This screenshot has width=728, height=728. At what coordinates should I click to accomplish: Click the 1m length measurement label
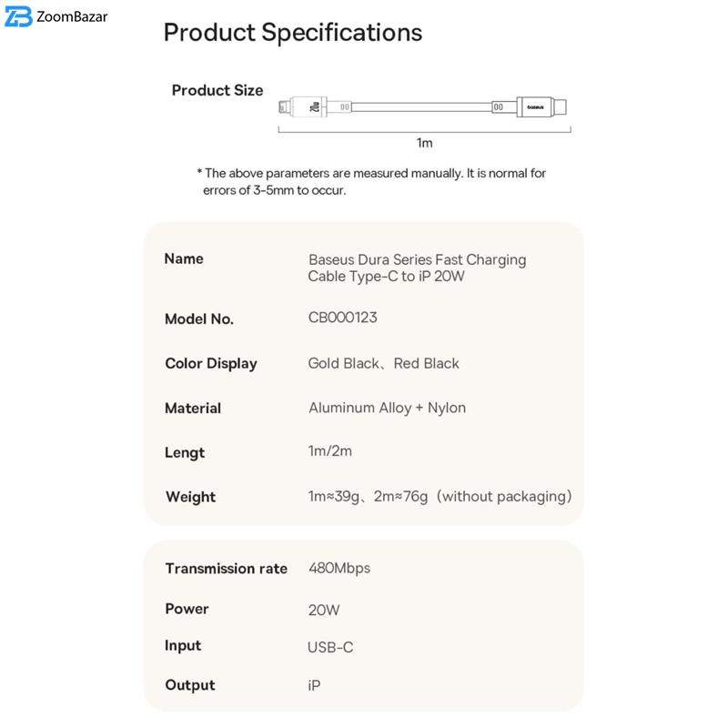(x=424, y=143)
